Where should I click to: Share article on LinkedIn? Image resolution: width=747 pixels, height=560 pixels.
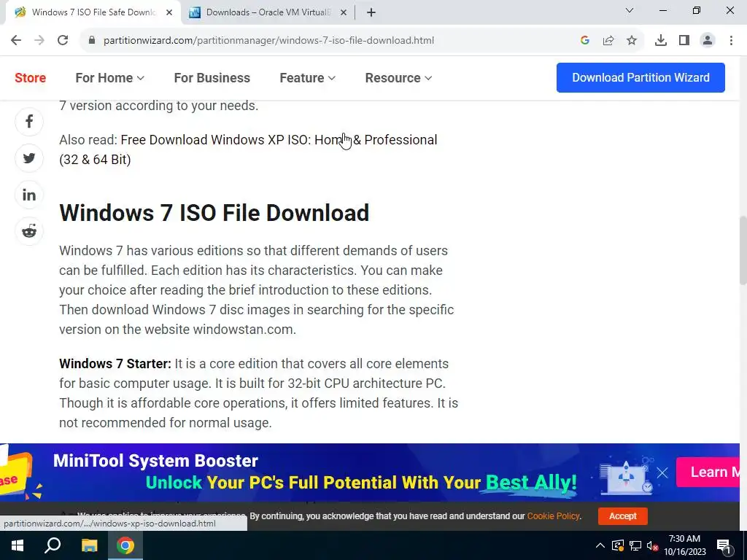[x=29, y=195]
